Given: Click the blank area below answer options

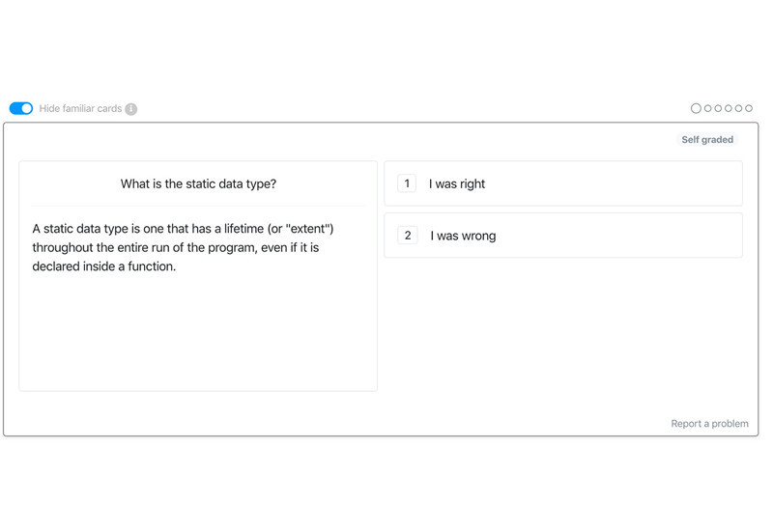Looking at the screenshot, I should pos(563,335).
